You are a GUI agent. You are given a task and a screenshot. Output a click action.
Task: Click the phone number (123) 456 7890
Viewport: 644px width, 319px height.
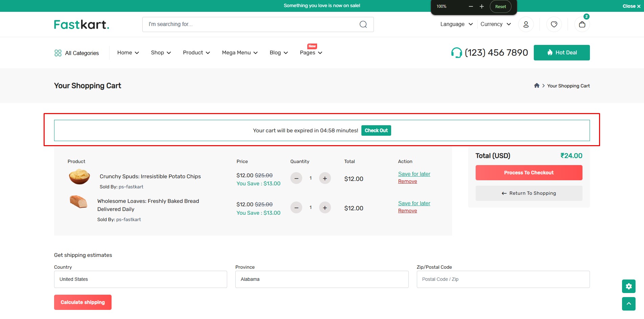point(496,53)
